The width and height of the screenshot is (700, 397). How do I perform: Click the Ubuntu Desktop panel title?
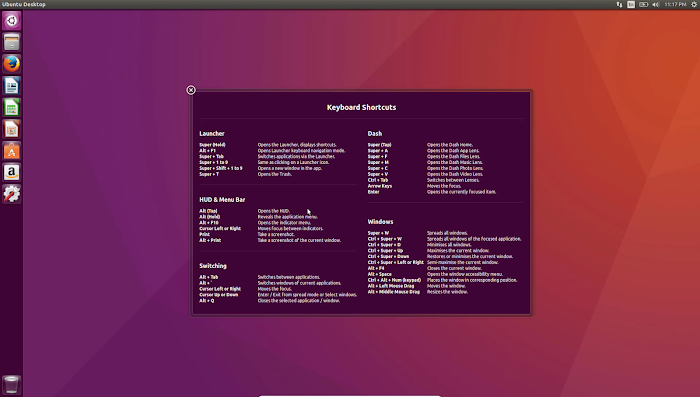[x=24, y=4]
